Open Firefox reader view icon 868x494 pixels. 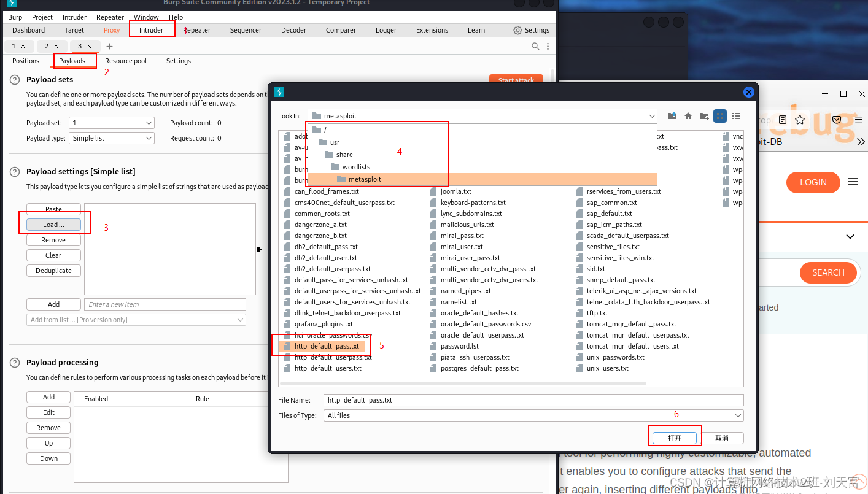click(x=783, y=120)
